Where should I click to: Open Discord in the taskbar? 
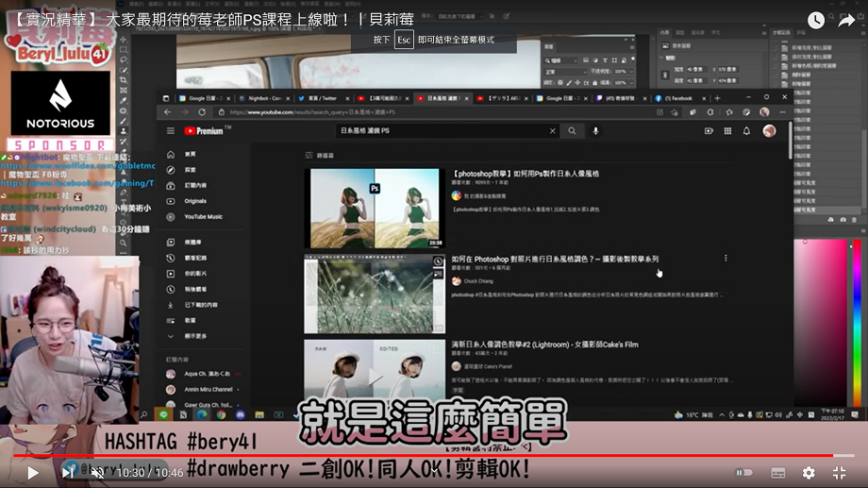241,414
